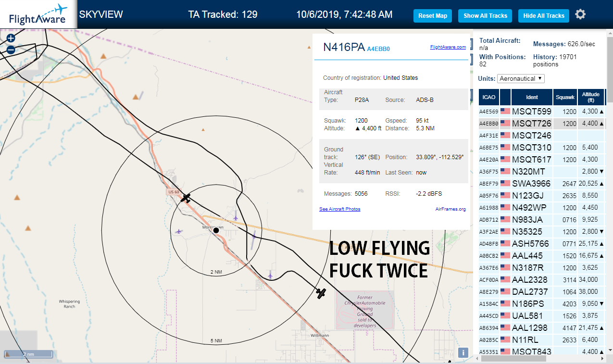Click the FlightAware logo
The image size is (613, 364).
tap(38, 14)
